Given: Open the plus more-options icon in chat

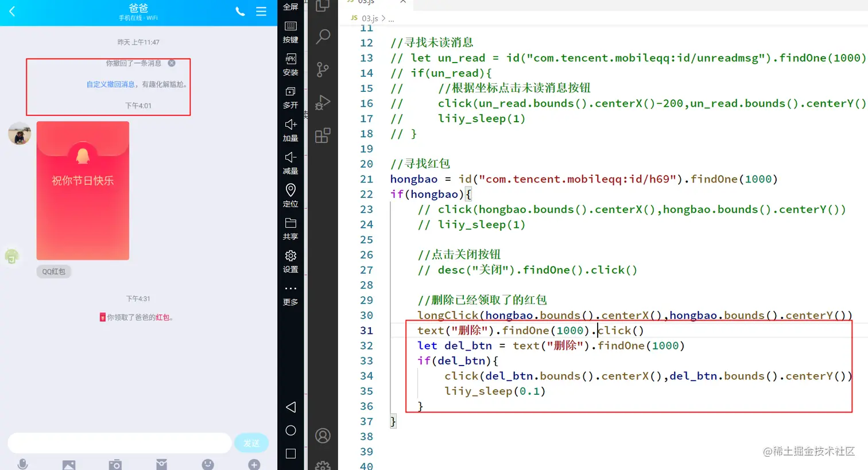Looking at the screenshot, I should pyautogui.click(x=254, y=465).
